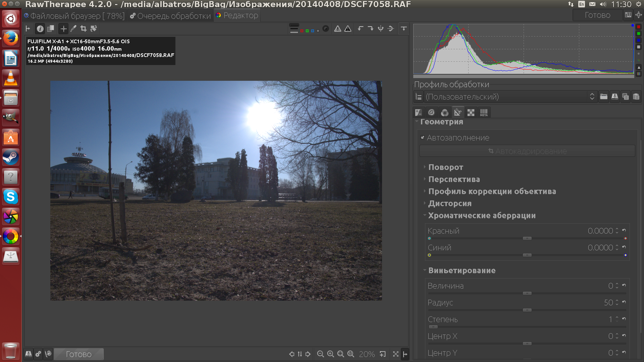Toggle the green channel preview

(307, 31)
